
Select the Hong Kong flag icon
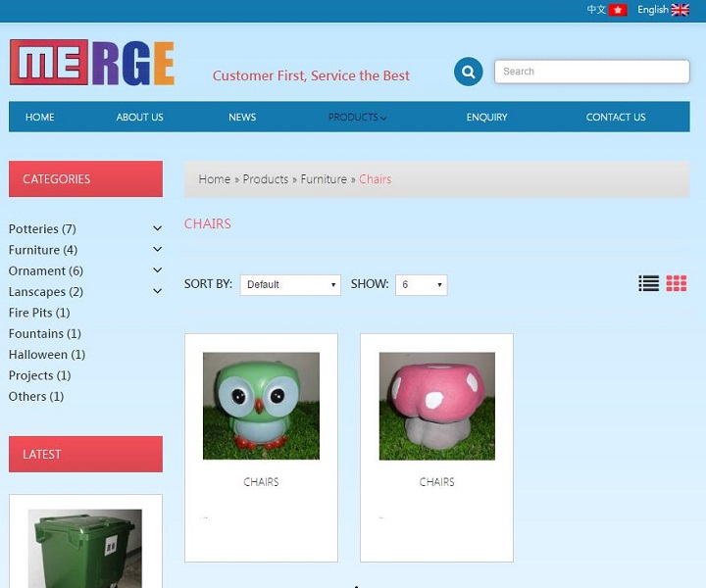coord(618,10)
